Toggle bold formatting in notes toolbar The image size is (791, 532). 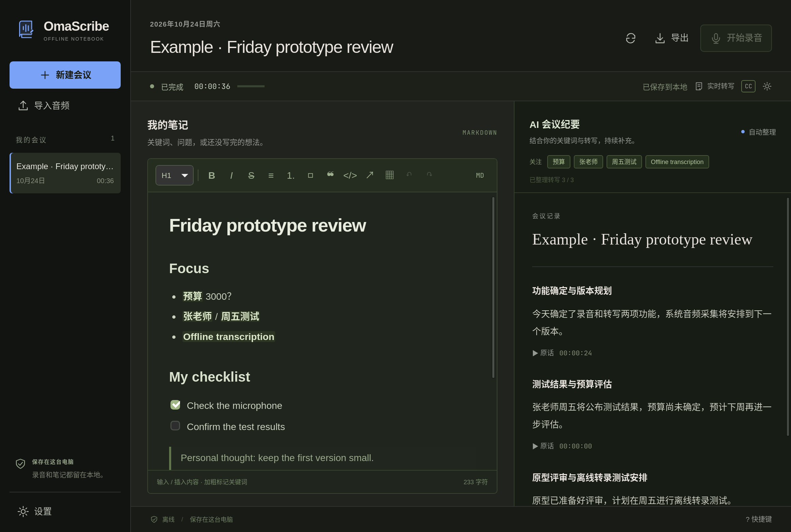tap(211, 175)
